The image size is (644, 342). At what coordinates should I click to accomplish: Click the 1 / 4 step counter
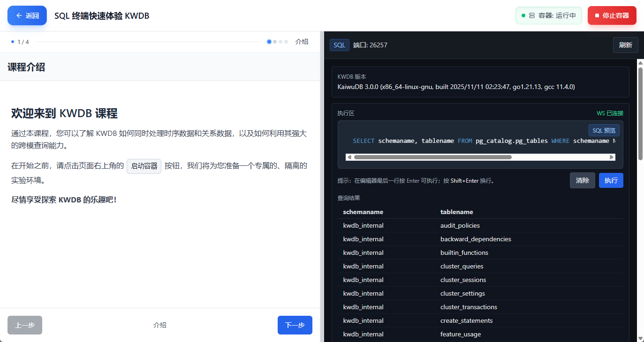pyautogui.click(x=23, y=42)
